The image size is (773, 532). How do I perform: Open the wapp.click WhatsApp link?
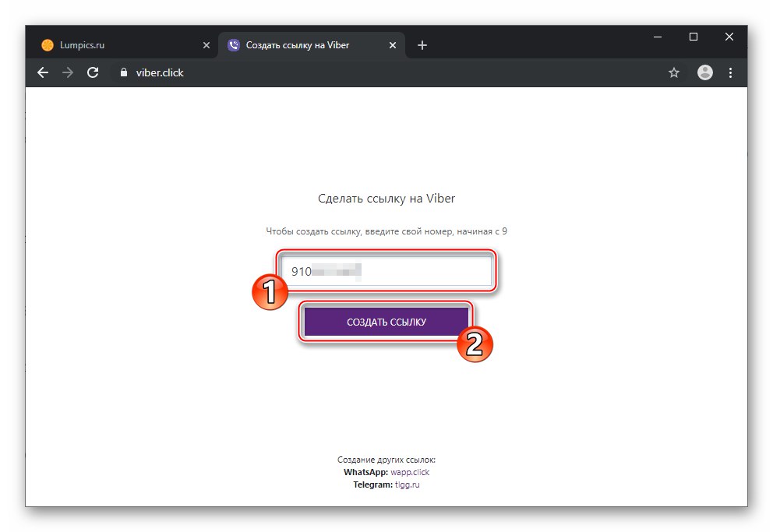coord(410,472)
